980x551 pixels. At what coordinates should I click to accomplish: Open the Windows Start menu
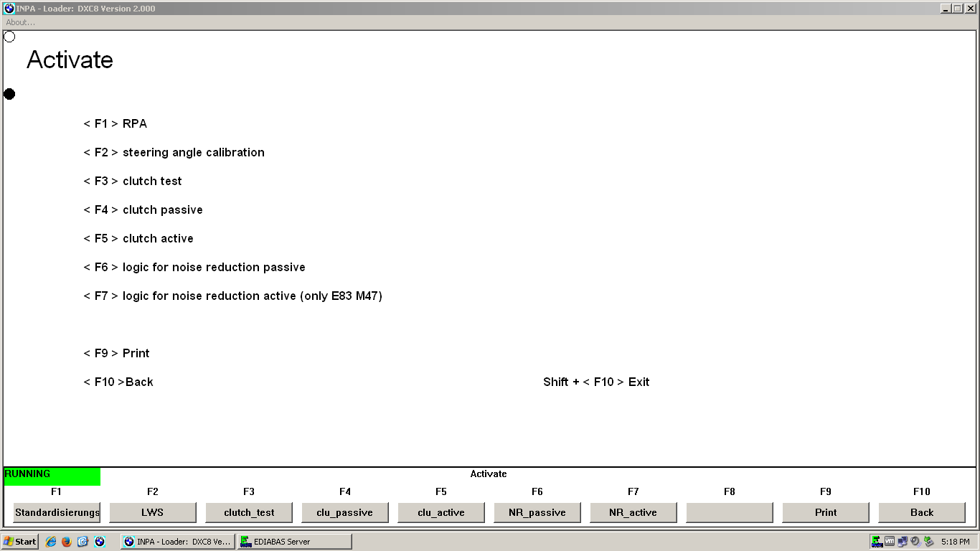pyautogui.click(x=20, y=542)
